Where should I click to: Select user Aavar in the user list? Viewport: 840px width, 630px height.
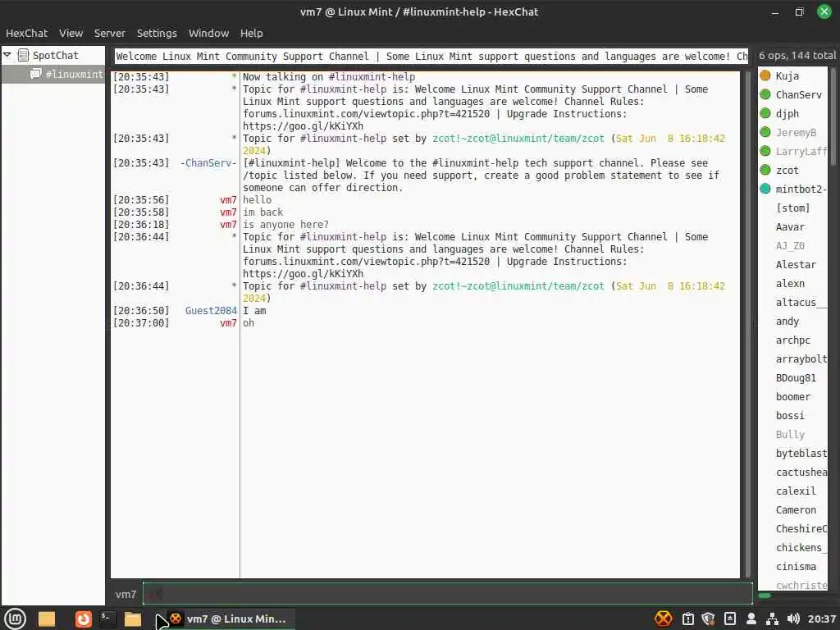click(x=790, y=226)
